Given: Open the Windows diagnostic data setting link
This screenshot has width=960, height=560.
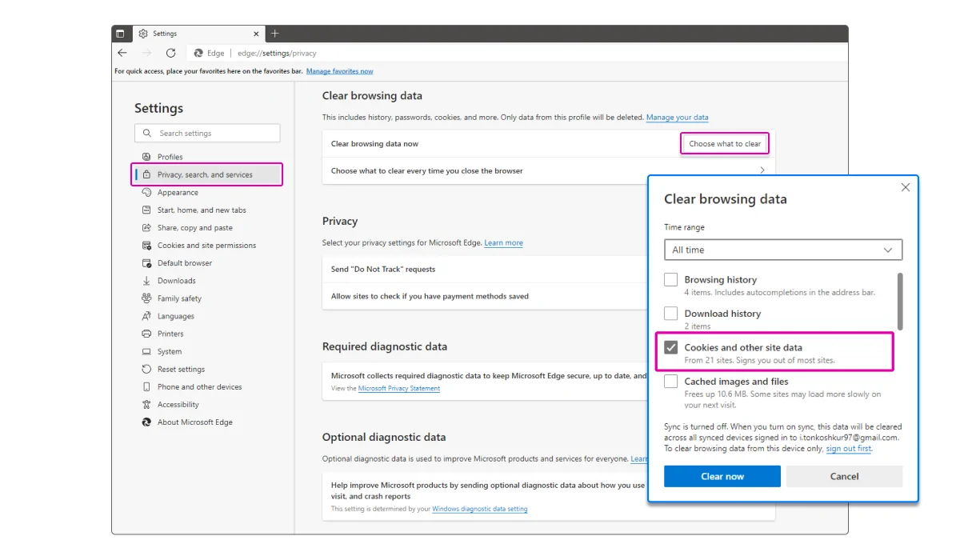Looking at the screenshot, I should click(480, 509).
